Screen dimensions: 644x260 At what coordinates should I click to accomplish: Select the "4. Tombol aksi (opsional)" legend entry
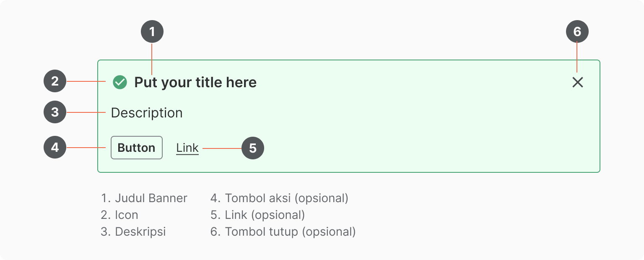tap(279, 198)
